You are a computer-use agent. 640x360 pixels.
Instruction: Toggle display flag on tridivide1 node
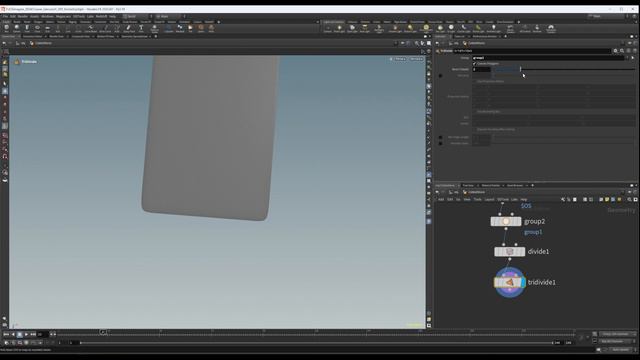[523, 282]
